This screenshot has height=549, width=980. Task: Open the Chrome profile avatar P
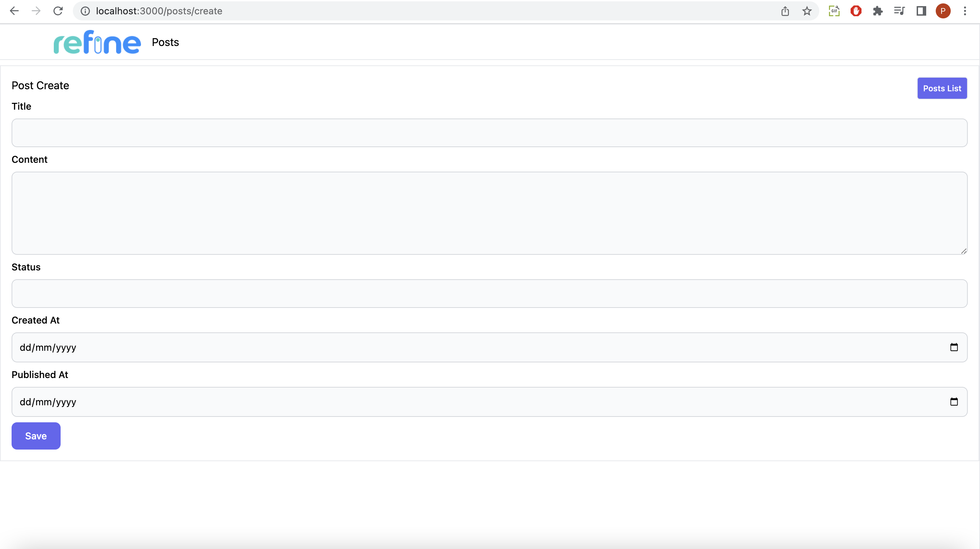point(943,11)
